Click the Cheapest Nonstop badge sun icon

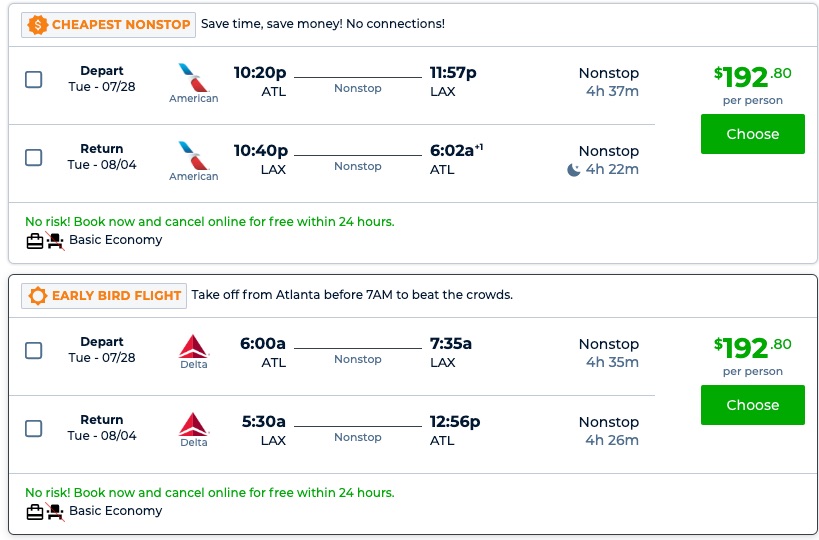[x=38, y=24]
